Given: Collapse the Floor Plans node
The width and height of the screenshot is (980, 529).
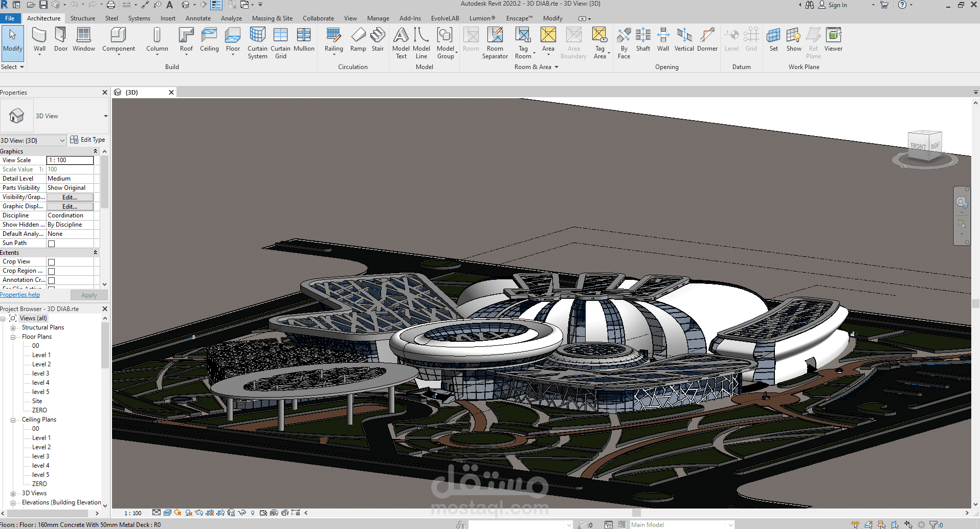Looking at the screenshot, I should [13, 337].
